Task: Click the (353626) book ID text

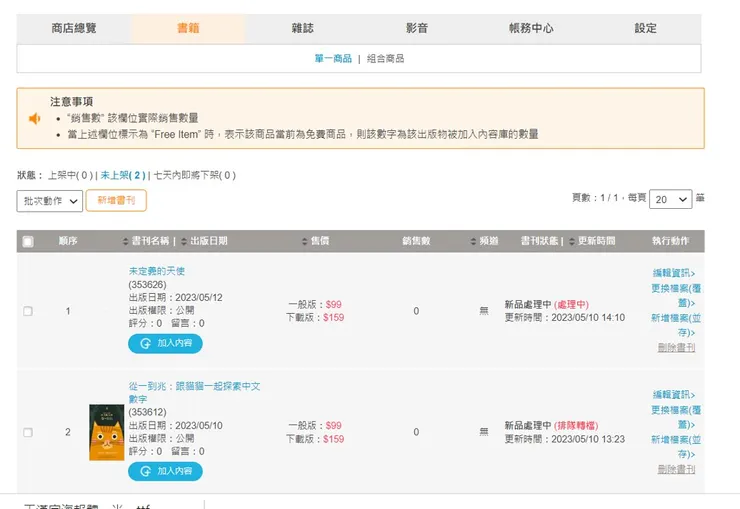Action: click(147, 285)
